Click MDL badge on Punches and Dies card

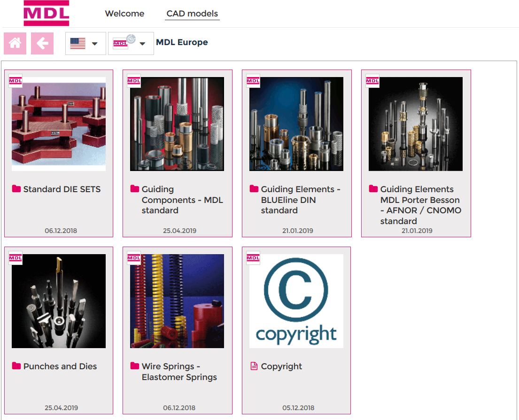tap(15, 258)
